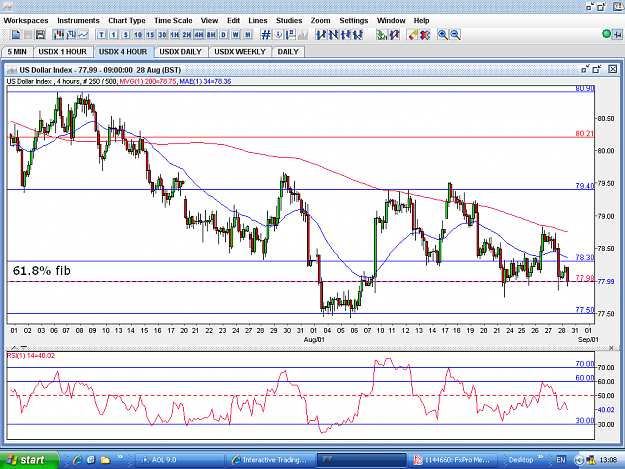Open the Studies menu

point(289,21)
